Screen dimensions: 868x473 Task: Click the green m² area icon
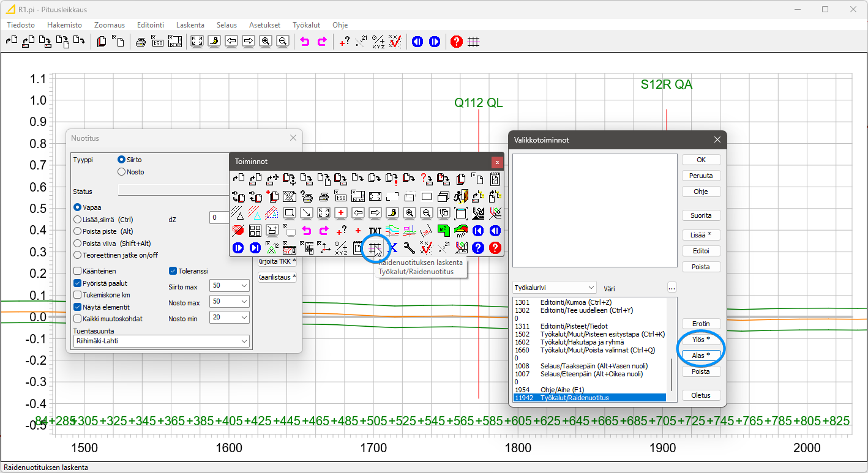click(444, 231)
